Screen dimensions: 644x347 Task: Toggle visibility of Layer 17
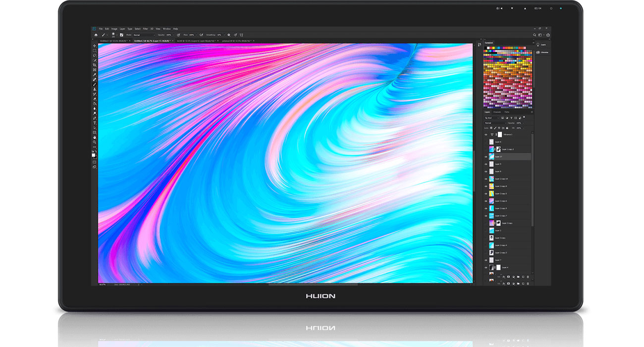[x=485, y=156]
